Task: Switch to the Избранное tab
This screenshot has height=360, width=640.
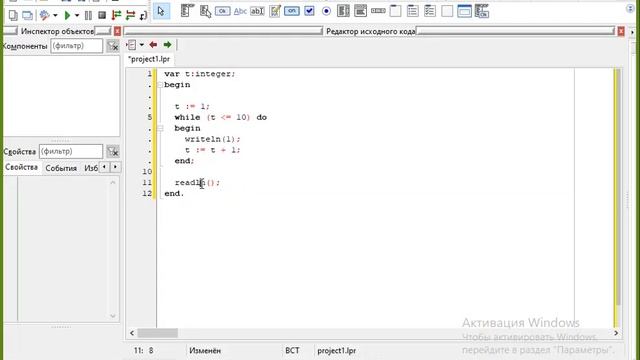Action: coord(91,168)
